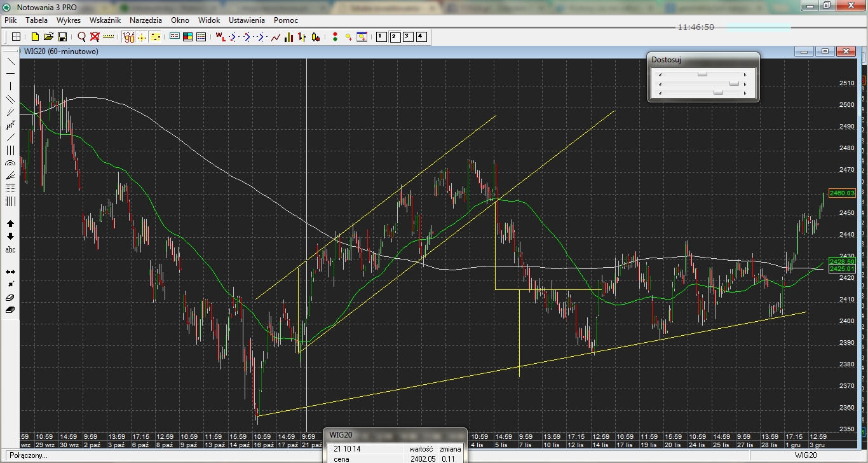Viewport: 868px width, 463px height.
Task: Select the eraser tool in left toolbar
Action: click(10, 297)
